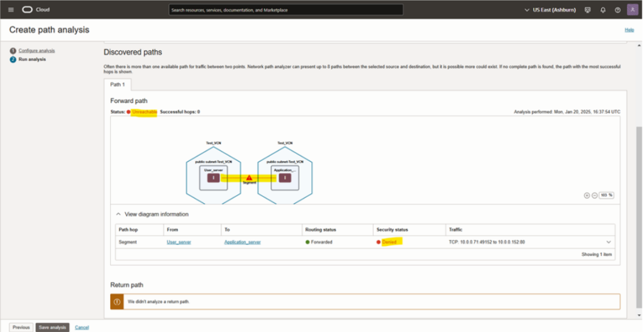Click the red warning triangle on Segment
This screenshot has width=644, height=332.
click(249, 178)
